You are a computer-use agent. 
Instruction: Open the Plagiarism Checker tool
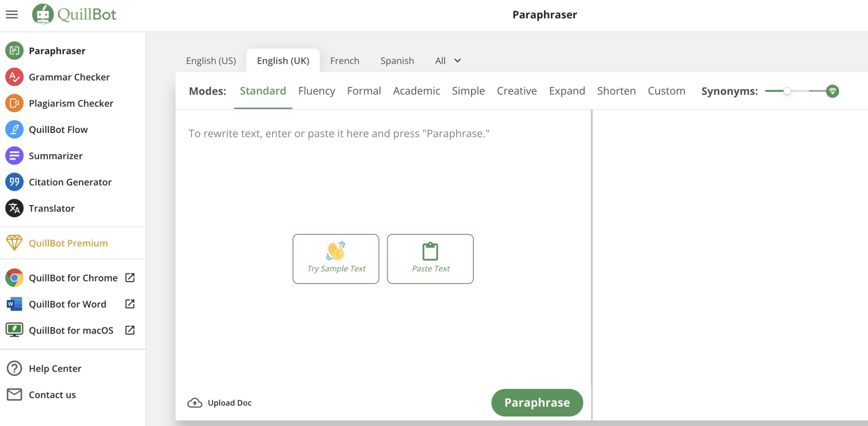[71, 103]
